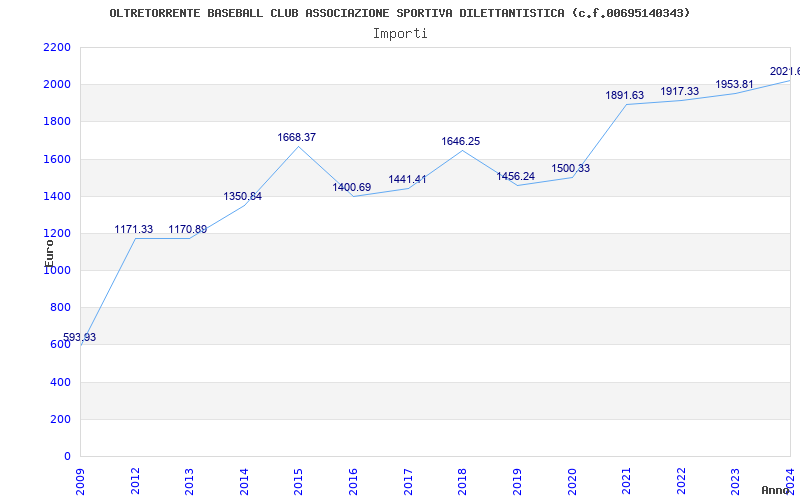
Task: Click the 1800 y-axis tick label
Action: 57,122
